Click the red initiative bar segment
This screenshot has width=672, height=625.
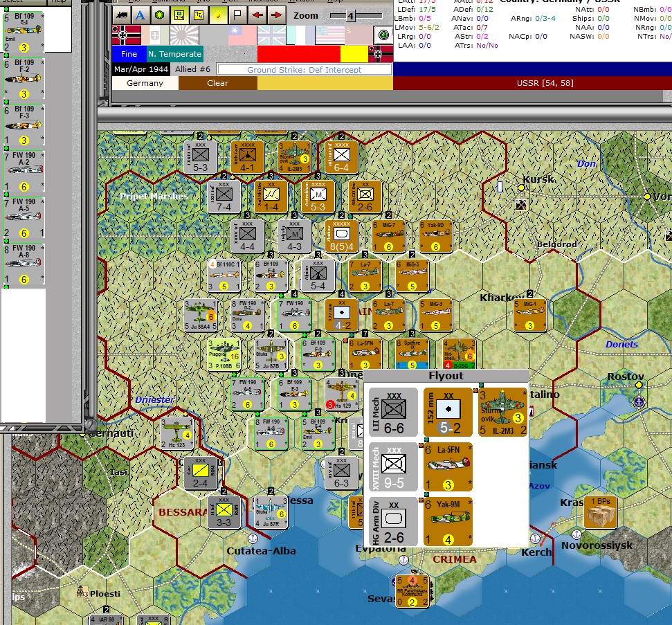[x=299, y=54]
